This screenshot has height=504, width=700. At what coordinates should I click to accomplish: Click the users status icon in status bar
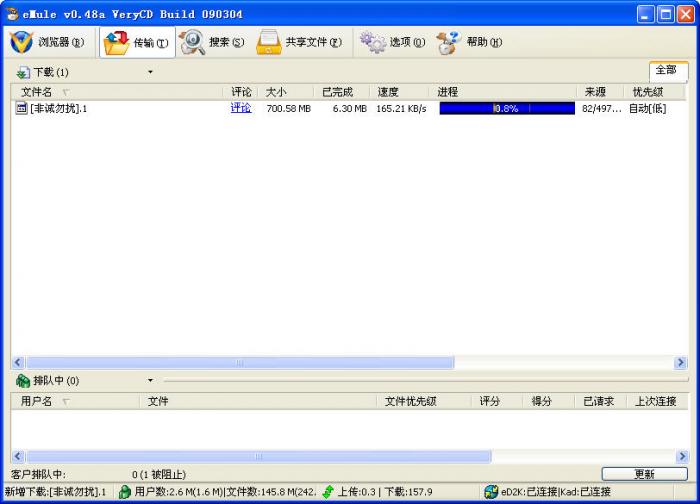(x=125, y=491)
